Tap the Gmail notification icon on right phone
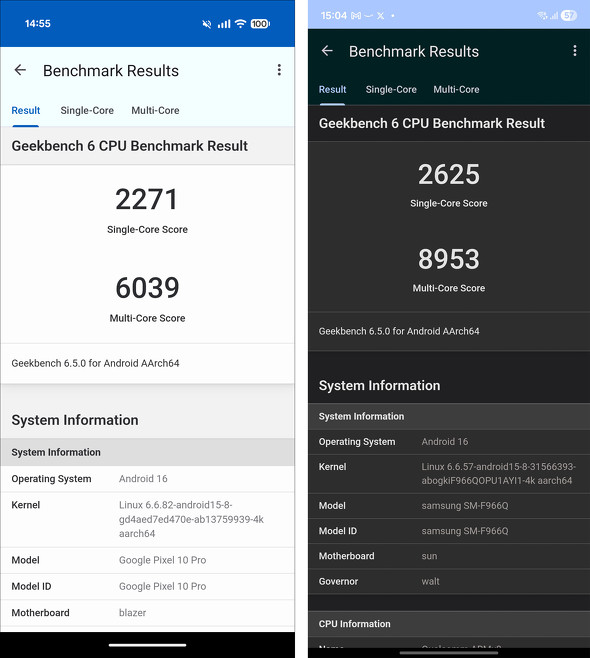590x658 pixels. 356,16
